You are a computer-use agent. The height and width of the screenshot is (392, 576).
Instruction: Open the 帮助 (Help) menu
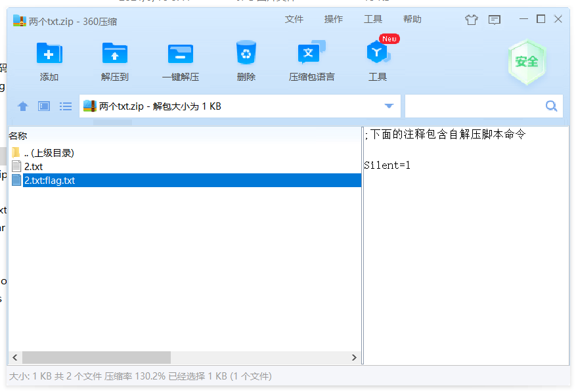(412, 19)
